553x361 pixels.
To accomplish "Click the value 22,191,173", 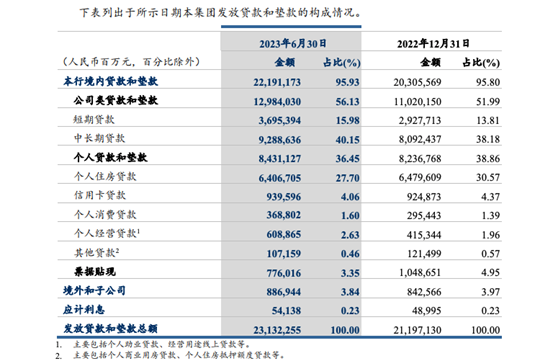I will coord(277,82).
